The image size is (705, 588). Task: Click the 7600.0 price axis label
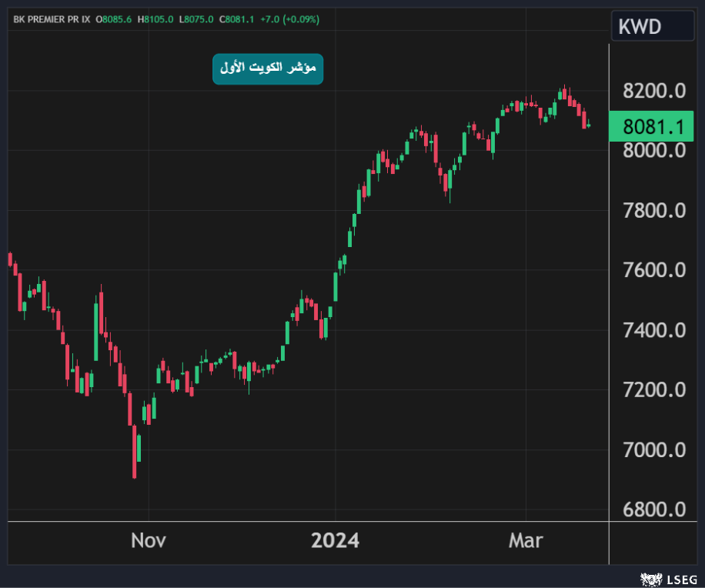tap(654, 270)
